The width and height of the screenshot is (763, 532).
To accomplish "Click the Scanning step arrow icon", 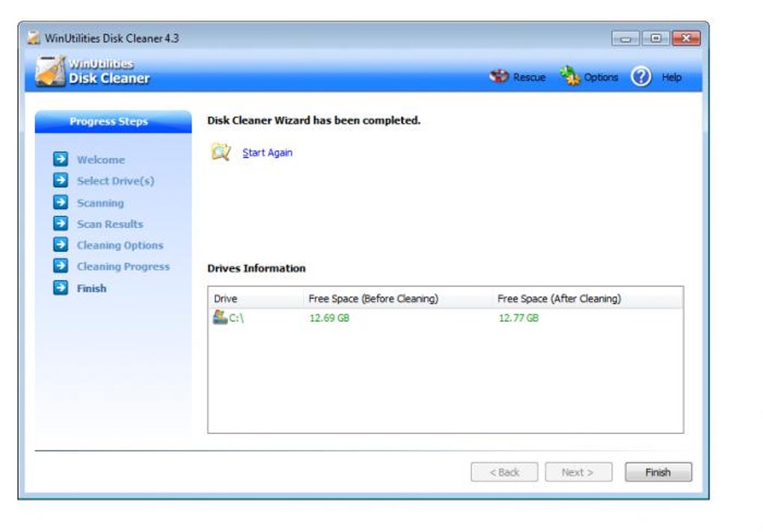I will tap(61, 202).
